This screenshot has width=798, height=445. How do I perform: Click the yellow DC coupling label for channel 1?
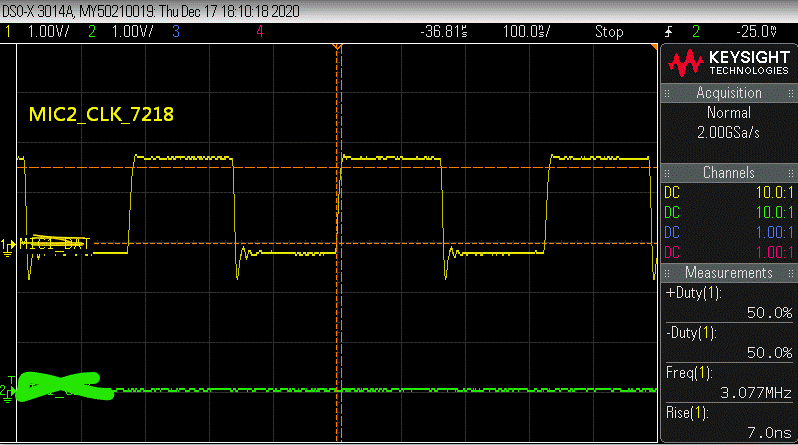[x=672, y=192]
